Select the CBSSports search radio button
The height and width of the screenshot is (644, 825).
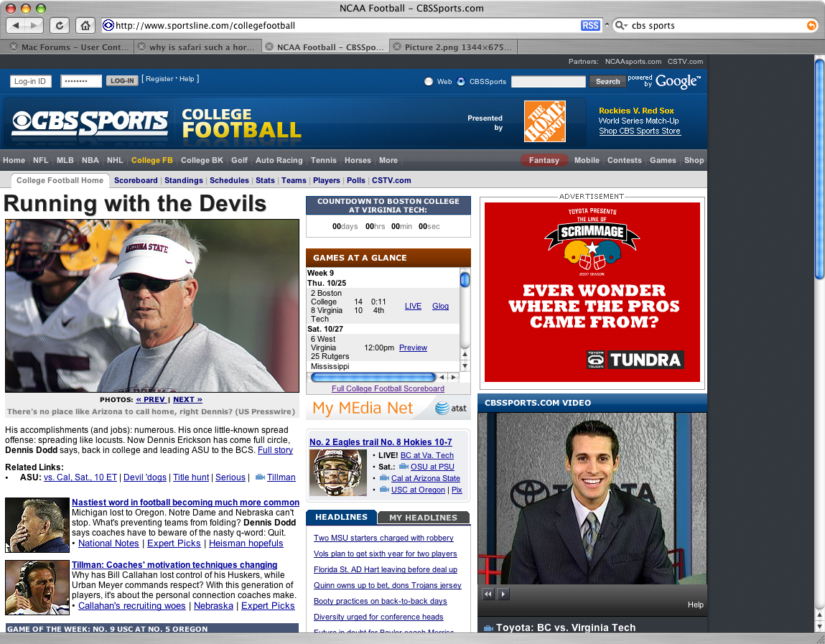pyautogui.click(x=461, y=82)
